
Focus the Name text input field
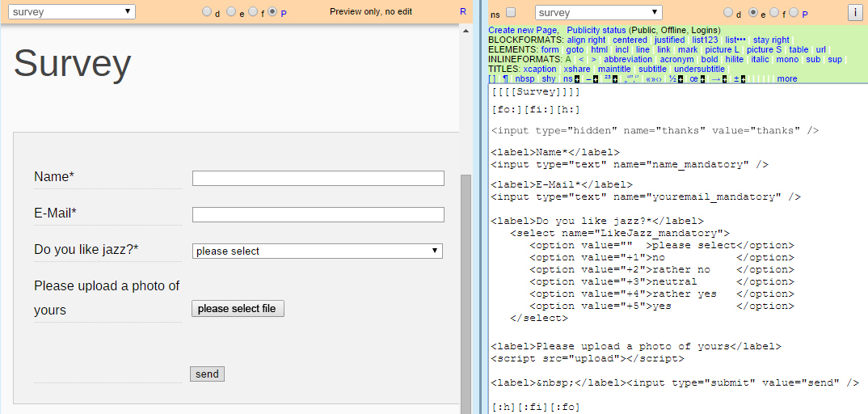pyautogui.click(x=318, y=178)
